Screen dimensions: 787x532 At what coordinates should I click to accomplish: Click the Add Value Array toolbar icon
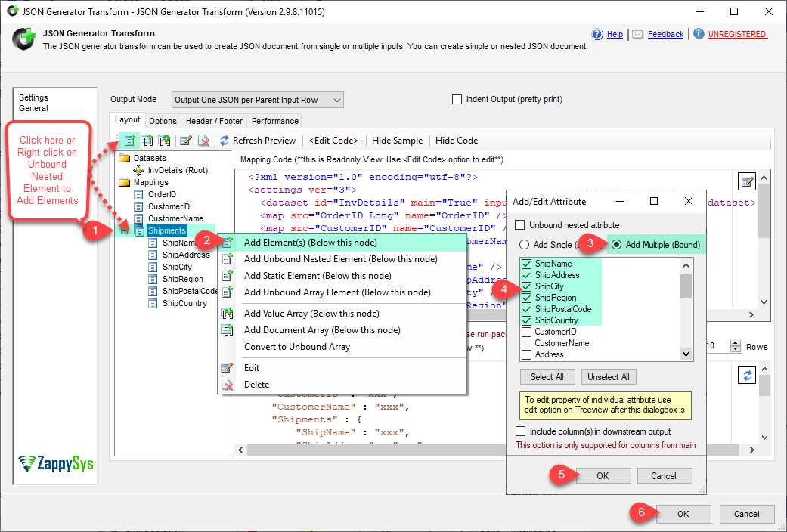click(x=164, y=141)
